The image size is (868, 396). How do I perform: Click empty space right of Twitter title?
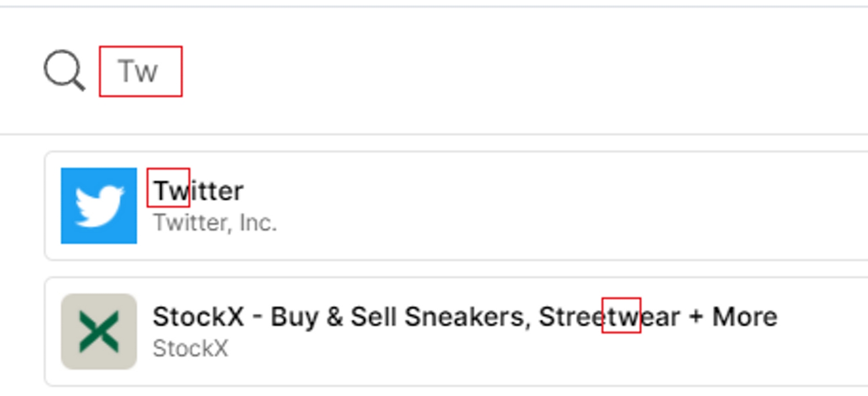tap(494, 191)
